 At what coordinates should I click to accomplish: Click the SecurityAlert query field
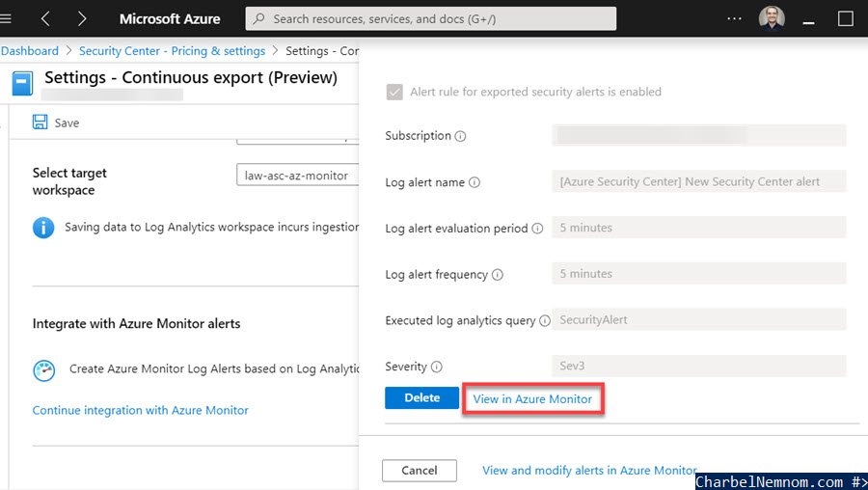point(698,319)
